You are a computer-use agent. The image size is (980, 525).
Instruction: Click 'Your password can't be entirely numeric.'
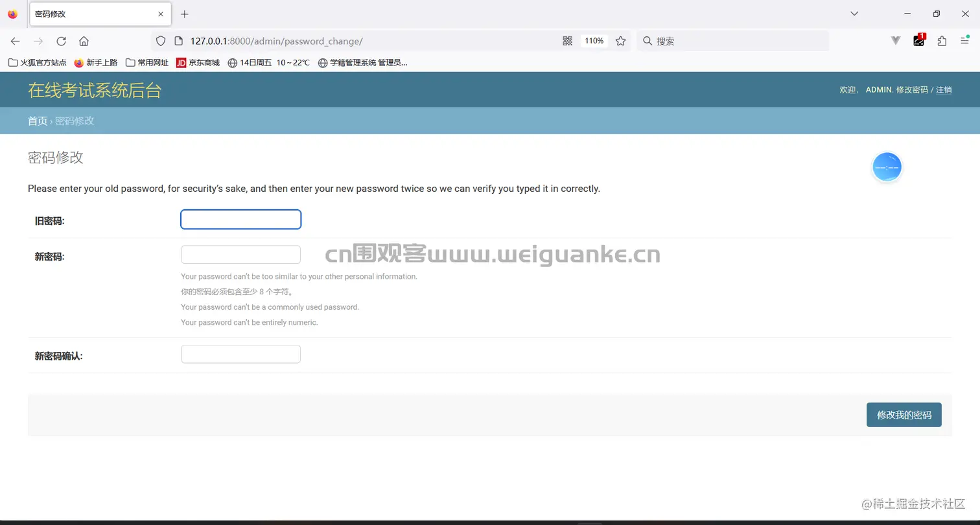pyautogui.click(x=250, y=322)
